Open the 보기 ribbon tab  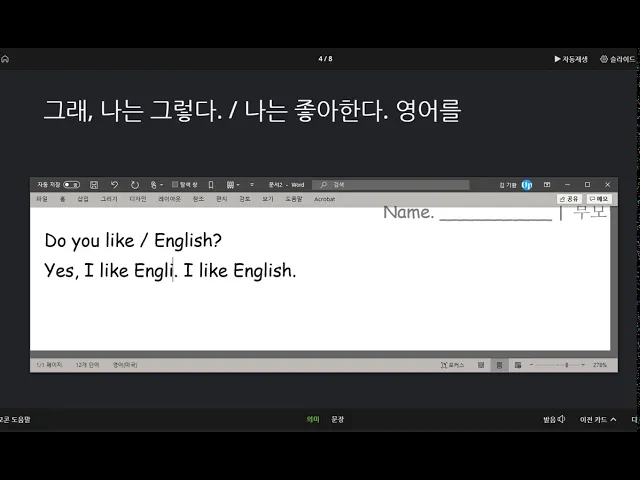tap(268, 199)
